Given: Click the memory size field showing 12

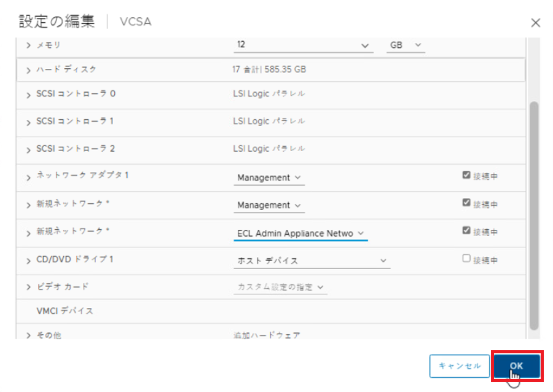Looking at the screenshot, I should click(x=295, y=45).
